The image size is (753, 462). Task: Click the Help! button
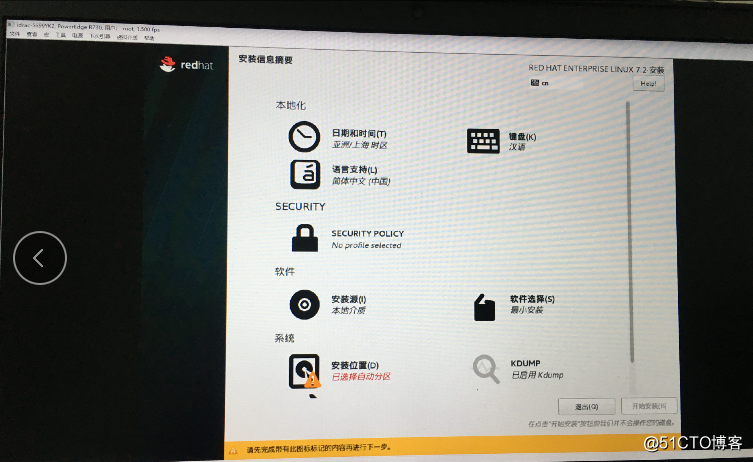pyautogui.click(x=648, y=84)
